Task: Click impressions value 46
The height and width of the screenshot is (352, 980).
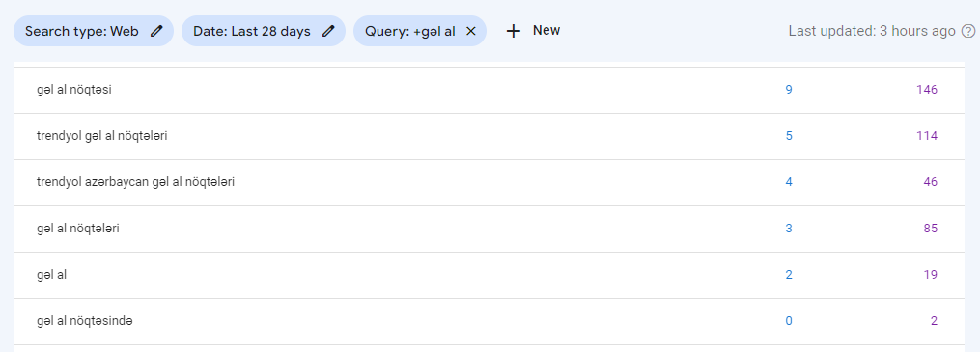Action: point(931,182)
